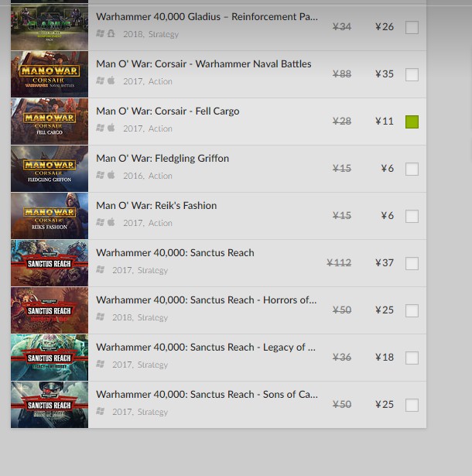Open Horrors of... Sanctus Reach thumbnail
The height and width of the screenshot is (476, 472).
coord(50,310)
